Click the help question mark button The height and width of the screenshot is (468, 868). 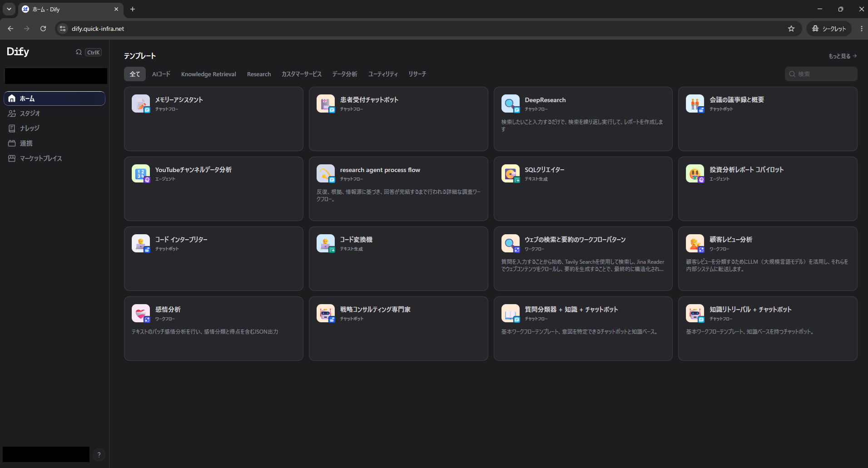[x=99, y=455]
